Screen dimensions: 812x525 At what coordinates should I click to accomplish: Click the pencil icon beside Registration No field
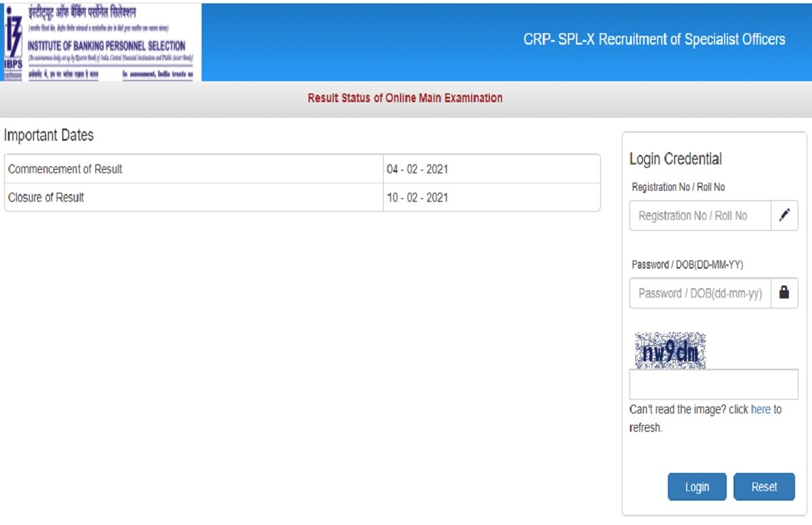pyautogui.click(x=784, y=215)
